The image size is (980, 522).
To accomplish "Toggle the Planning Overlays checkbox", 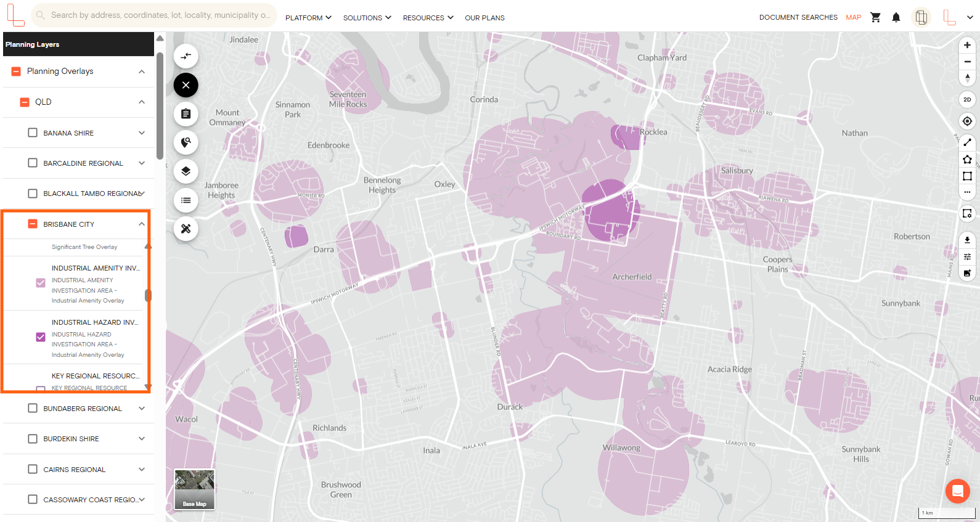I will tap(17, 71).
